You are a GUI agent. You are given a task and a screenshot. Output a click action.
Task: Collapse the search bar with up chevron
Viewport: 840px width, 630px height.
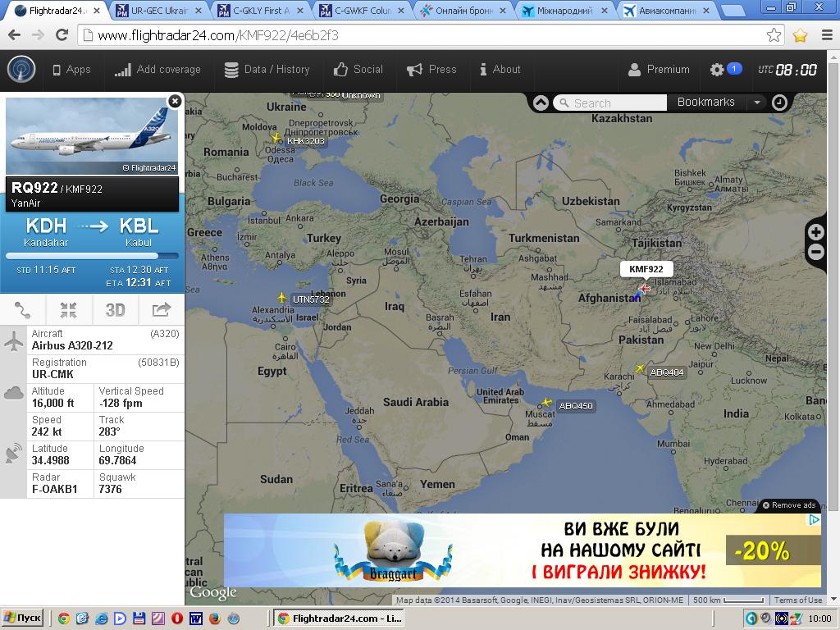pos(541,103)
